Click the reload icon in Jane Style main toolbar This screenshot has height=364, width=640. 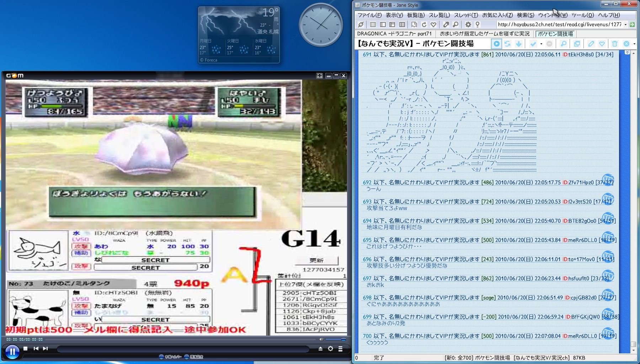click(x=424, y=25)
